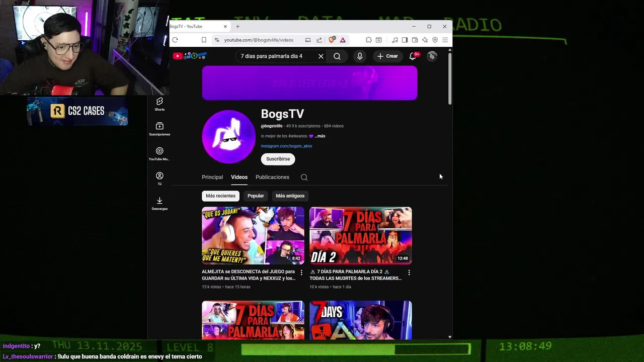644x362 pixels.
Task: Sort videos by Más antiguos
Action: point(290,196)
